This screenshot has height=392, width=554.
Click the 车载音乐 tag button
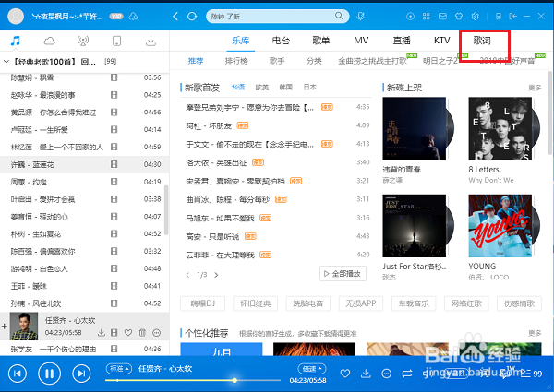point(414,303)
